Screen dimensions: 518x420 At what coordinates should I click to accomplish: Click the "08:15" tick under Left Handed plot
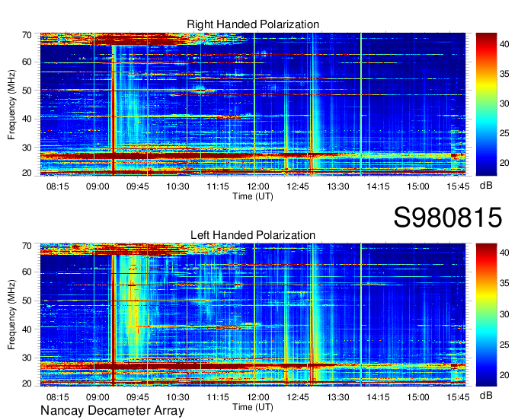57,397
